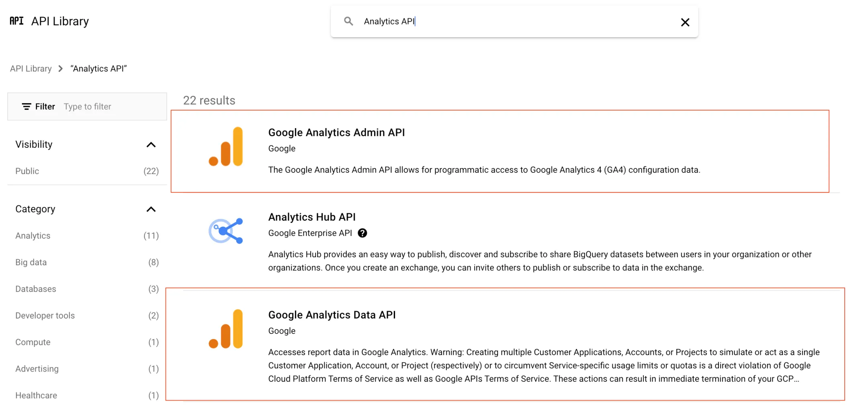Click the Google Analytics Admin API logo
This screenshot has width=868, height=409.
click(226, 147)
